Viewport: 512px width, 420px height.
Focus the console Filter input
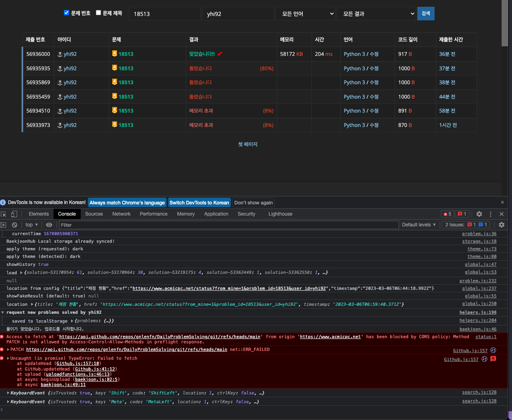pyautogui.click(x=229, y=225)
